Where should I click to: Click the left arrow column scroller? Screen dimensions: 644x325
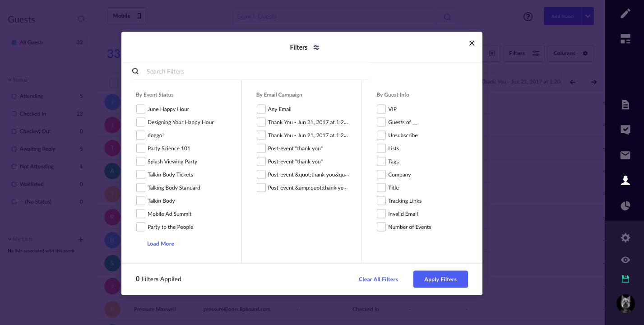coord(573,82)
